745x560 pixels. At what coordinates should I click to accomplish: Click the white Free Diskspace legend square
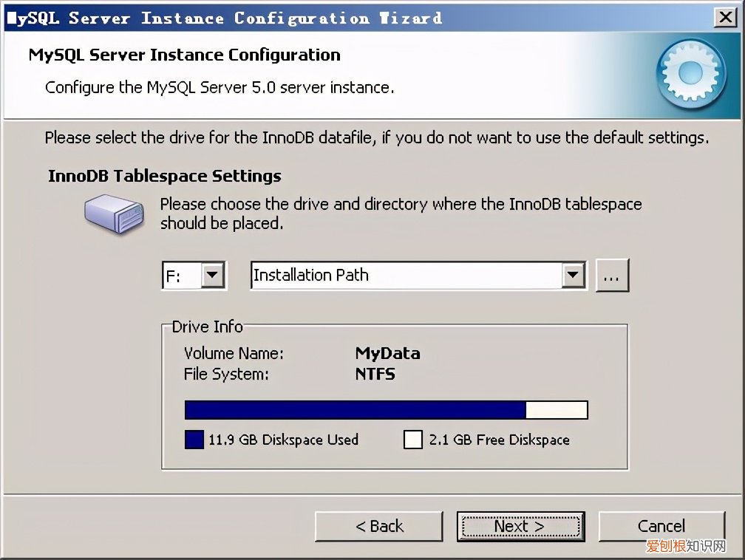(414, 439)
